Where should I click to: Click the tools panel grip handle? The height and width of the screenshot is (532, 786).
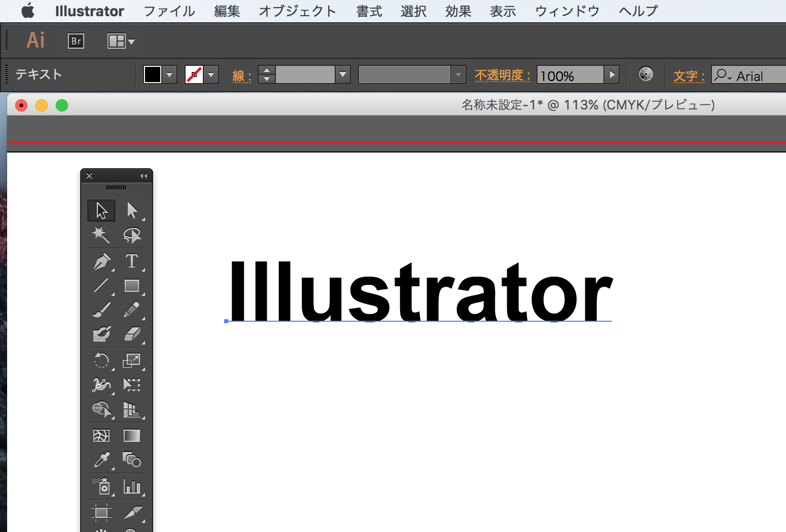116,187
